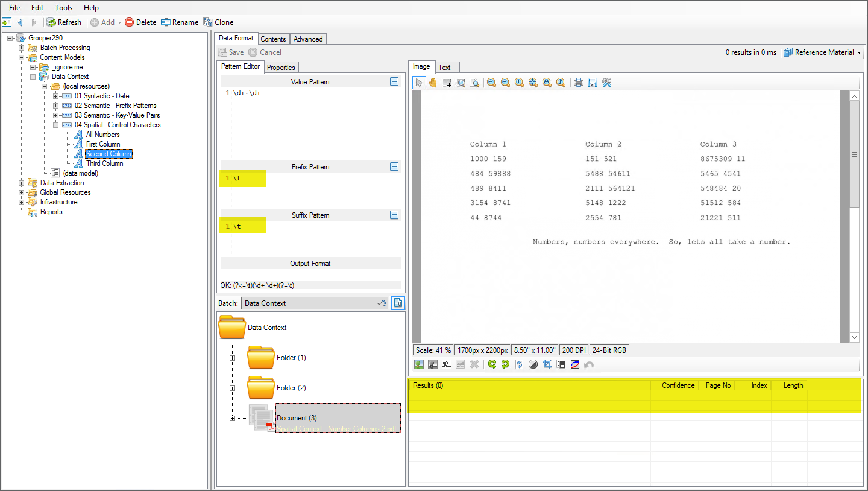This screenshot has height=491, width=868.
Task: Click the Clone button
Action: 218,22
